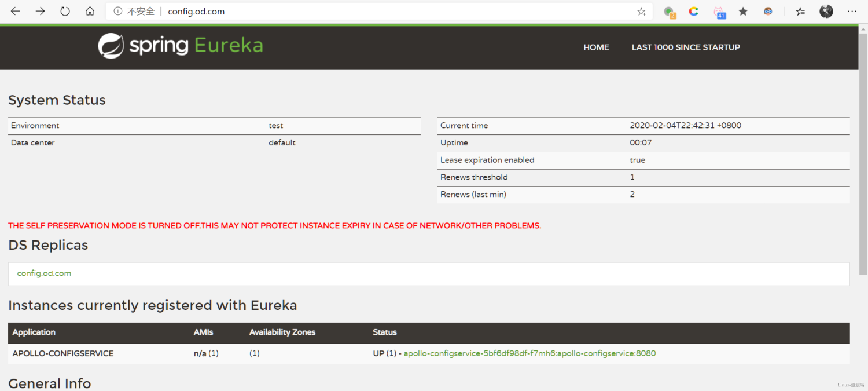
Task: Click the Spring Eureka logo
Action: [180, 46]
